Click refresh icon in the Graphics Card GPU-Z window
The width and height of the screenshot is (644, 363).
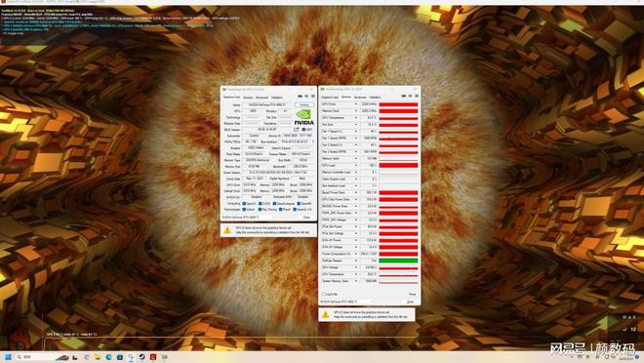click(306, 97)
